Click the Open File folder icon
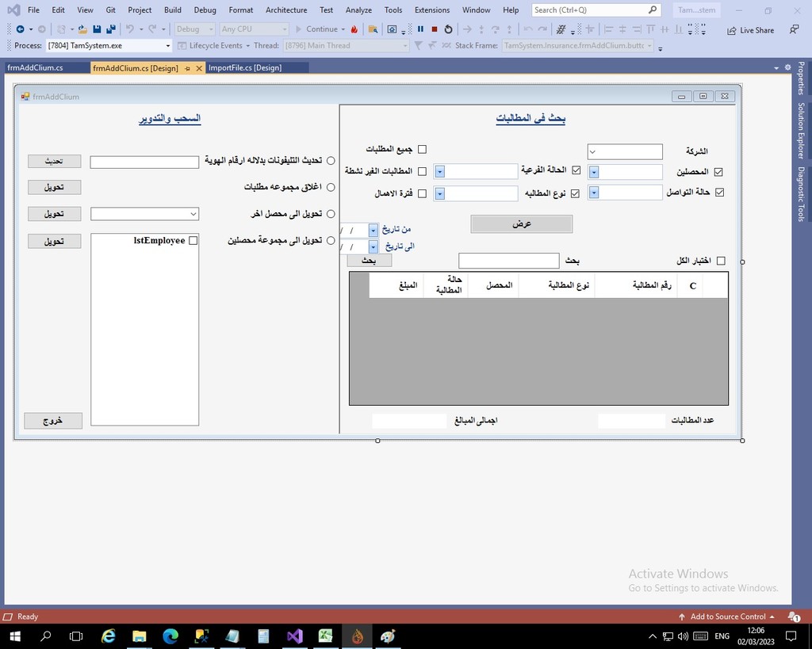Image resolution: width=812 pixels, height=649 pixels. pos(82,29)
